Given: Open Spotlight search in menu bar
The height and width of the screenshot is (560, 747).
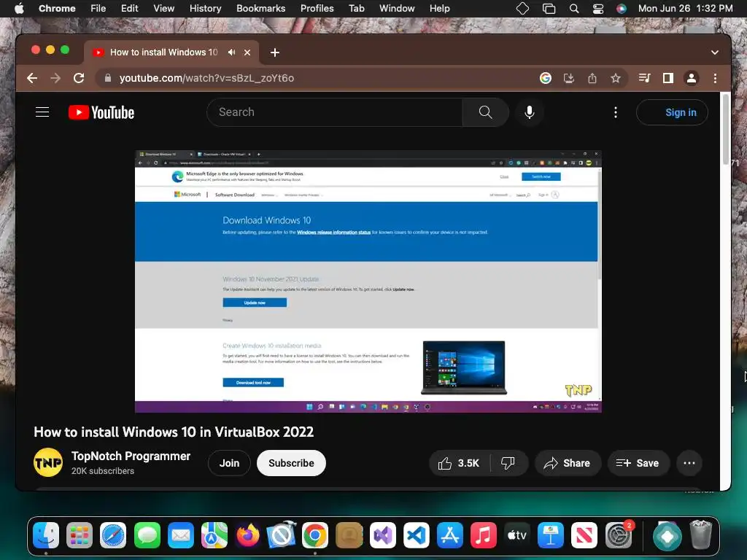Looking at the screenshot, I should click(574, 9).
